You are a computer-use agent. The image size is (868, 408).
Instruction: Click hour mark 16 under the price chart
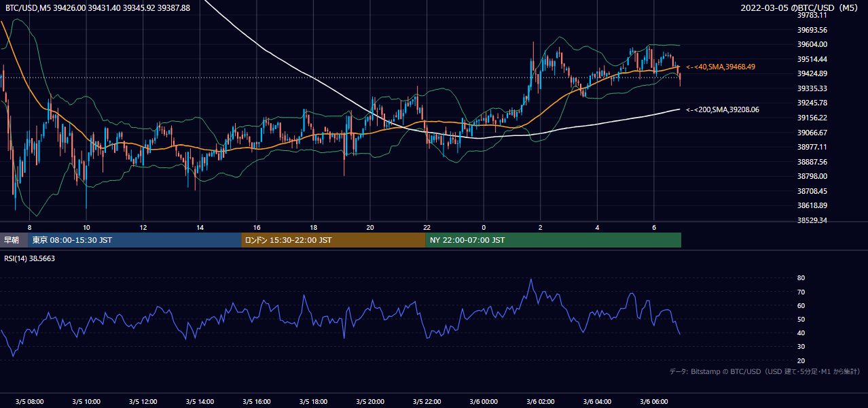[256, 227]
